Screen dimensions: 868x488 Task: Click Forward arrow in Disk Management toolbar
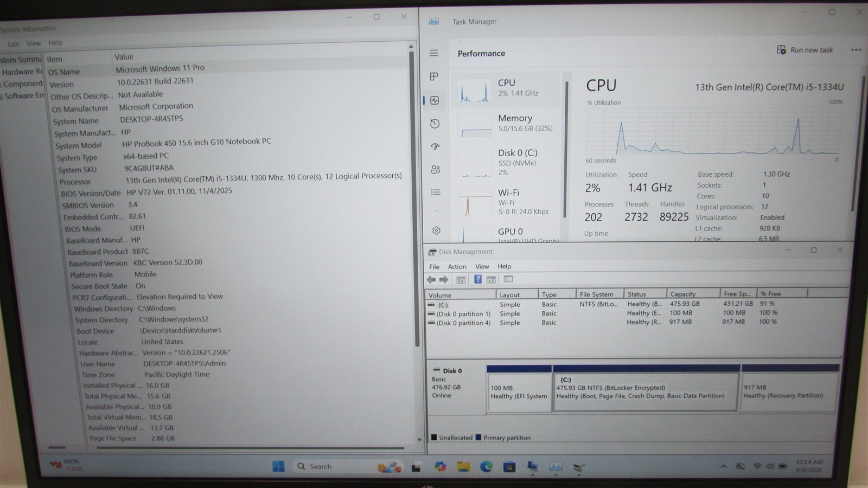coord(444,280)
